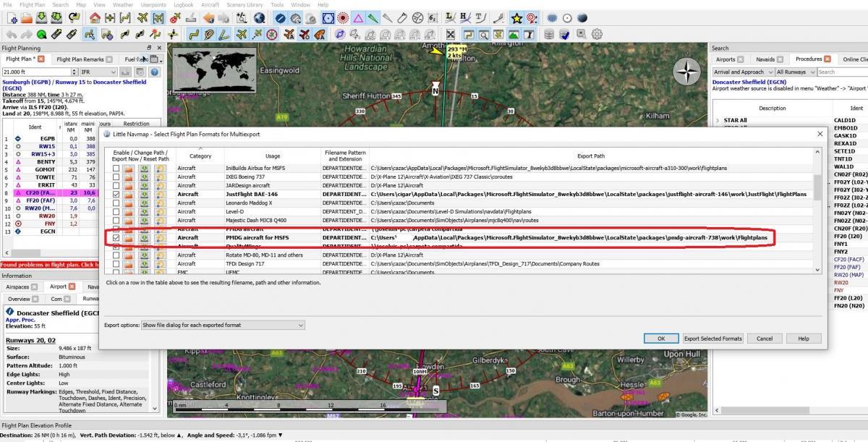
Task: Select the BENTY waypoint row in flight plan
Action: (51, 161)
